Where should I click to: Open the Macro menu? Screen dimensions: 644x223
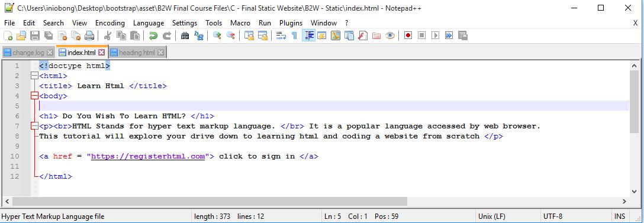[240, 23]
